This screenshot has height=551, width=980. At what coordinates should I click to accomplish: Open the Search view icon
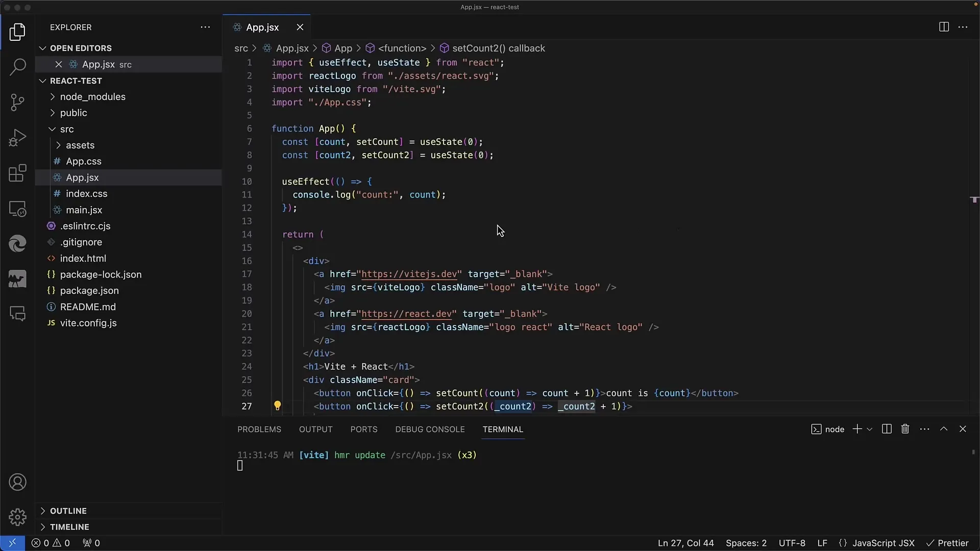tap(17, 67)
